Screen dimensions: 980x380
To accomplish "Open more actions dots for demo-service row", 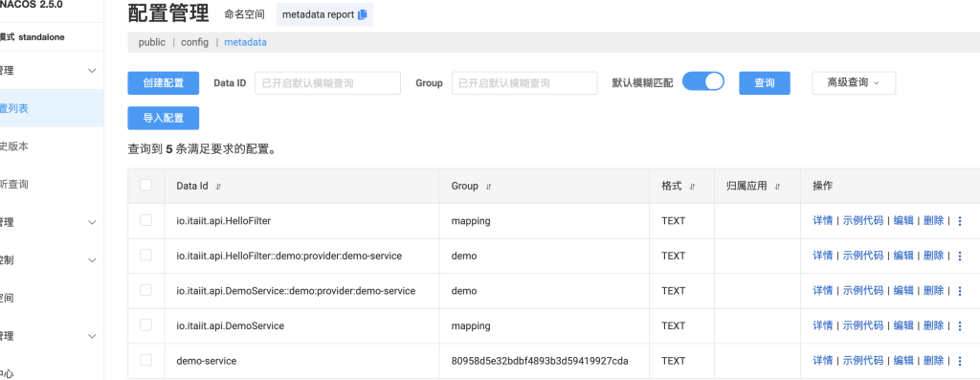I will [x=960, y=361].
